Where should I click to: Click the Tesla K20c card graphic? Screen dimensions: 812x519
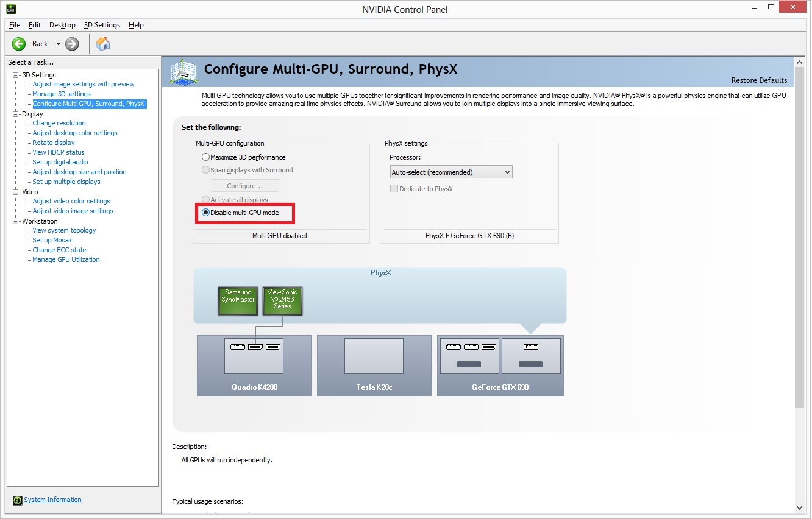[374, 365]
